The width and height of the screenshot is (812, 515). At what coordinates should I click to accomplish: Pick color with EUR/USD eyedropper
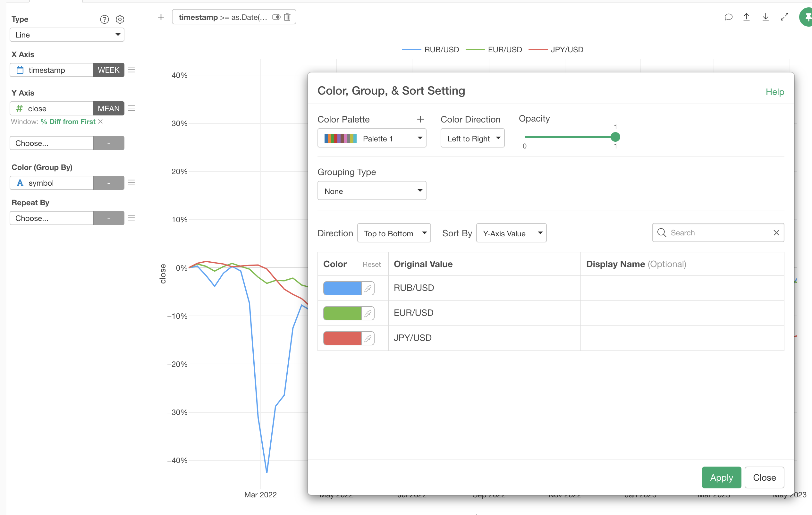pyautogui.click(x=368, y=313)
